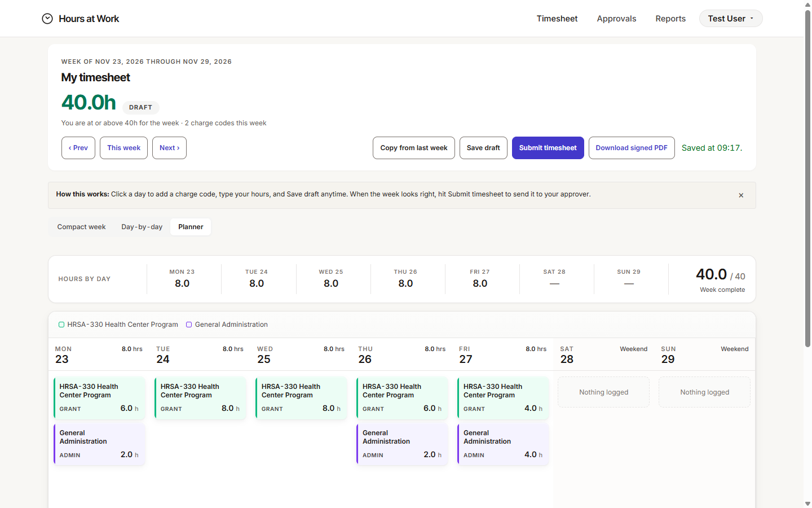Click the FRI 27 day header in planner
Viewport: 812px width, 508px height.
[x=502, y=355]
